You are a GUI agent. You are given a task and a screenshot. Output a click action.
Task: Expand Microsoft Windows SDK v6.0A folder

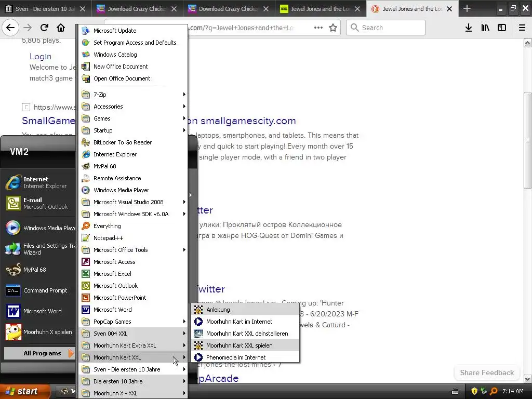click(x=133, y=214)
